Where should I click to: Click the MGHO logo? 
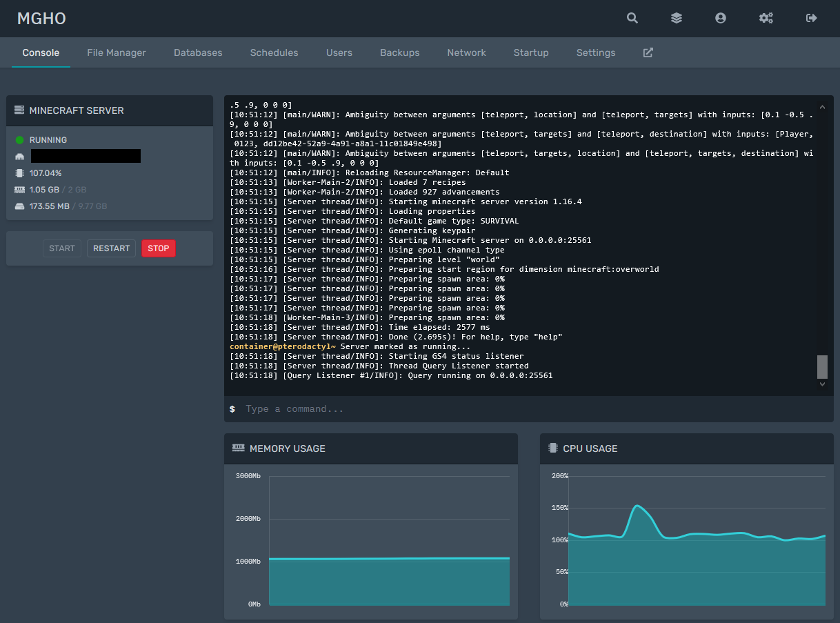[41, 19]
